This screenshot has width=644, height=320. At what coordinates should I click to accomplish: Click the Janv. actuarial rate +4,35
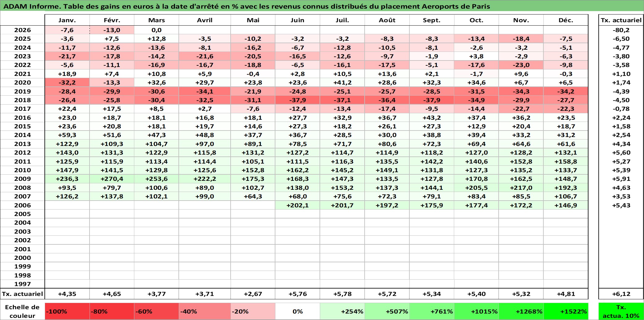(x=67, y=294)
